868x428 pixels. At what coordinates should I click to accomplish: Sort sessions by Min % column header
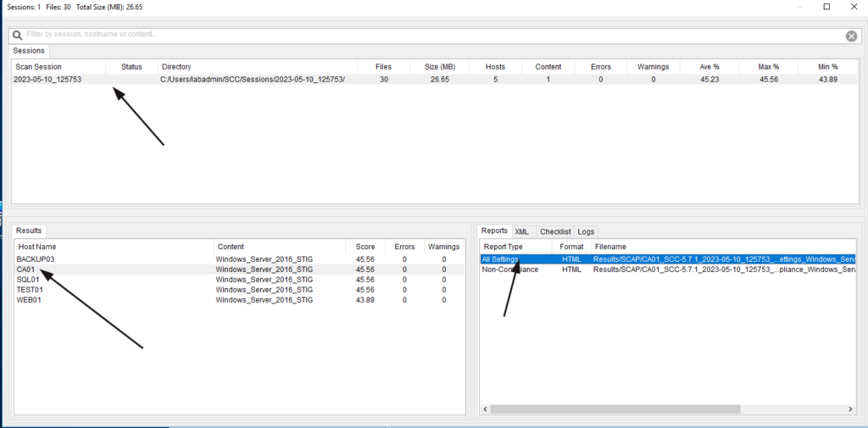(x=827, y=66)
